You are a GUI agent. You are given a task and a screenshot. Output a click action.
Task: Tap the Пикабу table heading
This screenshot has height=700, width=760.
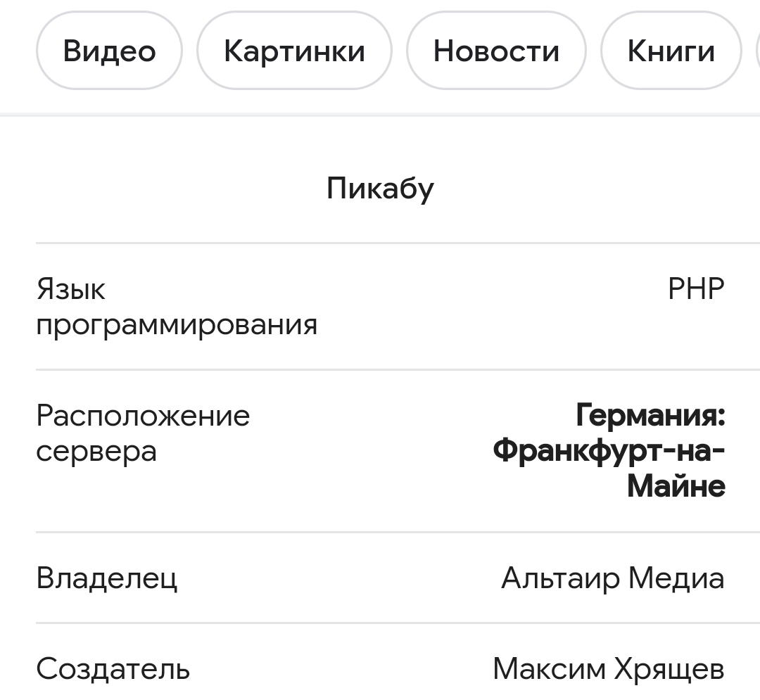coord(380,189)
